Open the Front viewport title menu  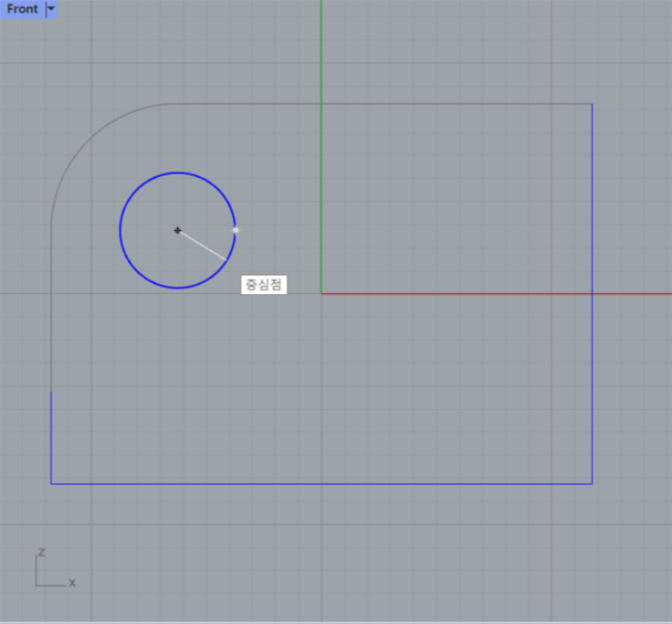pyautogui.click(x=23, y=9)
